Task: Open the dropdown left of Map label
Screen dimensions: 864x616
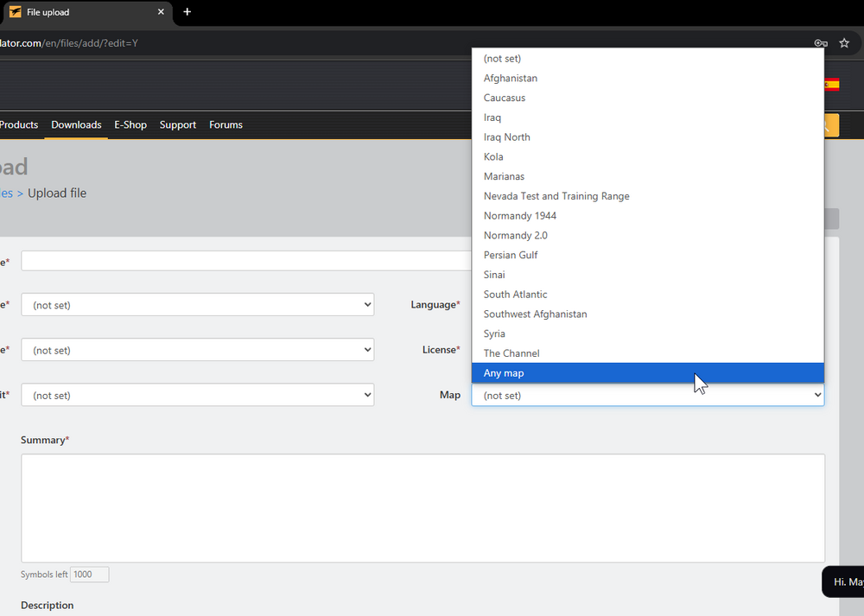Action: pos(197,395)
